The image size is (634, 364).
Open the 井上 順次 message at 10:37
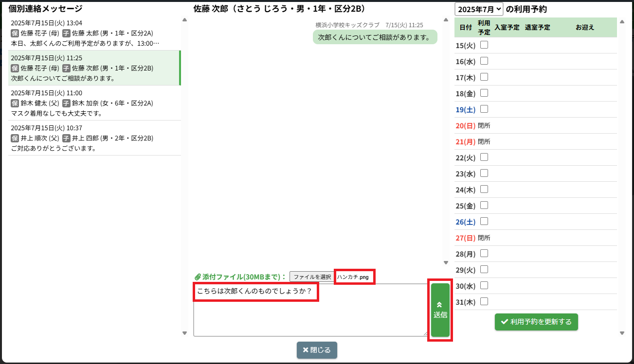(94, 138)
